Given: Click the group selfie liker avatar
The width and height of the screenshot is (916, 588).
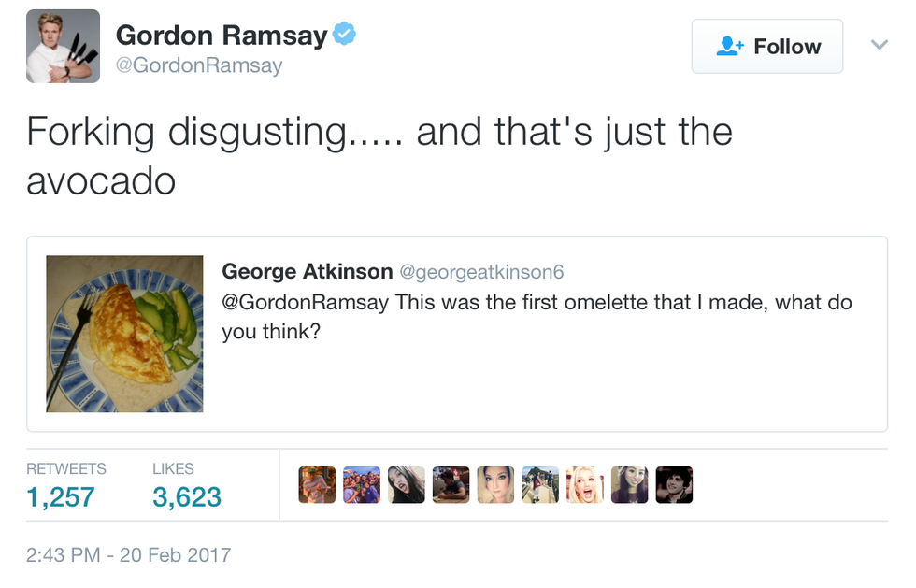Looking at the screenshot, I should click(362, 485).
